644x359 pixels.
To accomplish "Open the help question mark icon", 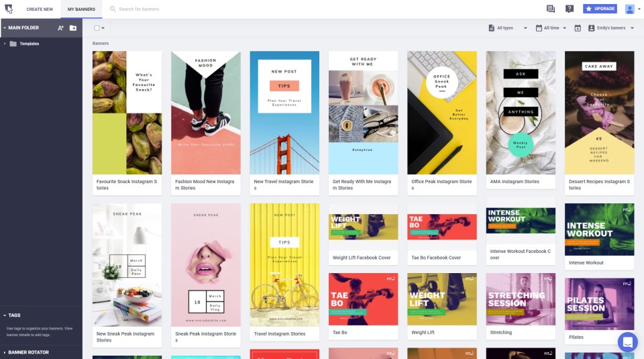I will 570,9.
